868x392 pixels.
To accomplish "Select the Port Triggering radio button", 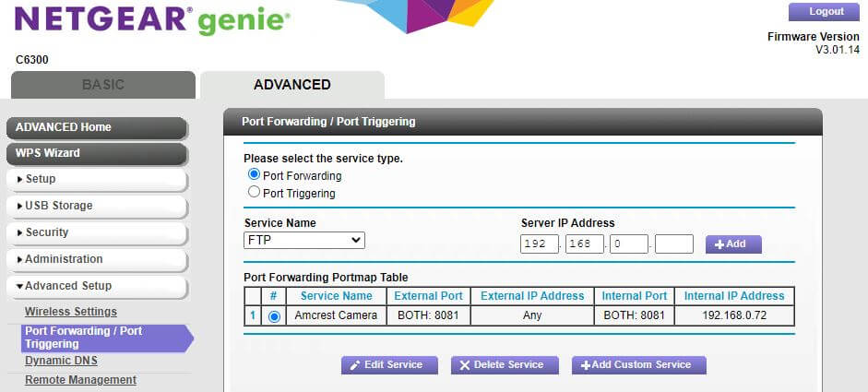I will click(x=255, y=192).
